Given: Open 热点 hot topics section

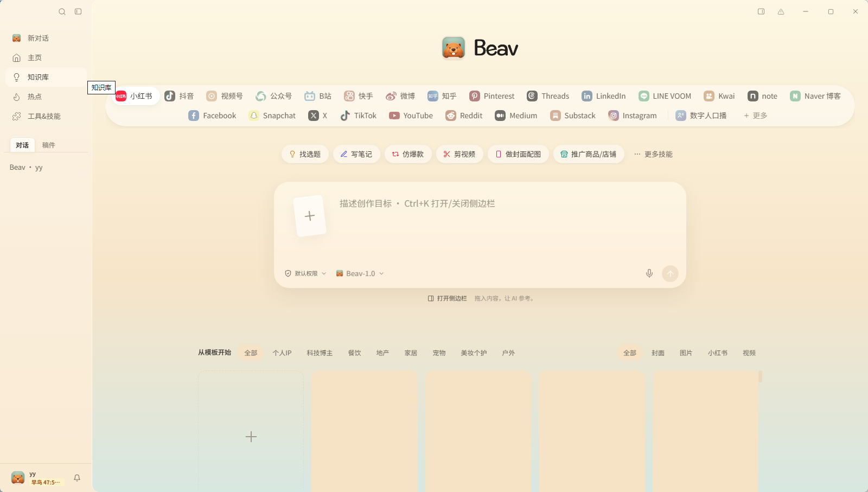Looking at the screenshot, I should coord(46,97).
